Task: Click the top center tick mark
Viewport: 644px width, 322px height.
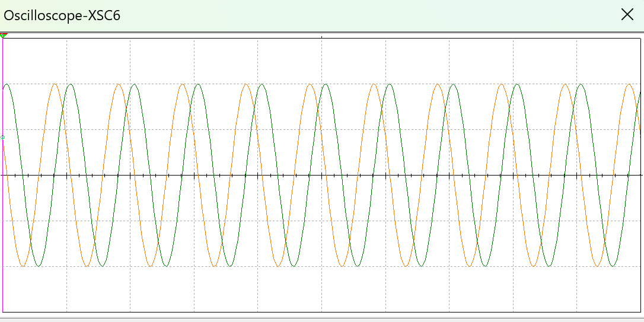Action: [x=321, y=37]
